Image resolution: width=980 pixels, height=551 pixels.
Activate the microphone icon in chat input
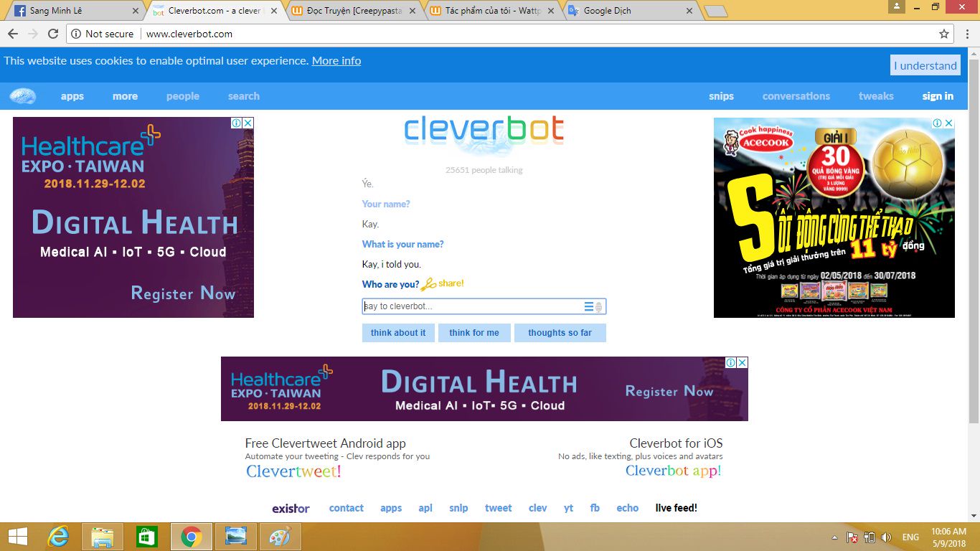[599, 307]
